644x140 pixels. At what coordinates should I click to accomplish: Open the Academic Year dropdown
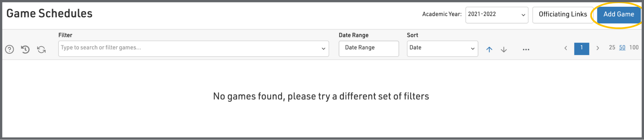point(496,15)
